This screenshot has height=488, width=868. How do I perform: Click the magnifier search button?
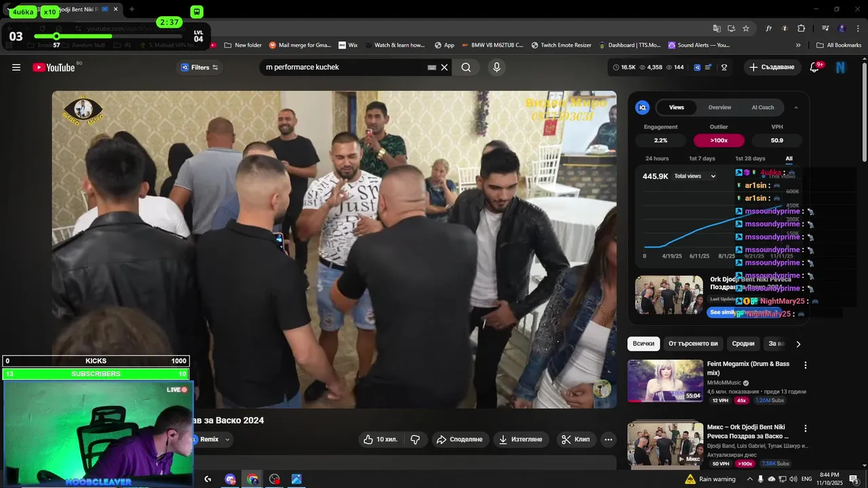[466, 67]
